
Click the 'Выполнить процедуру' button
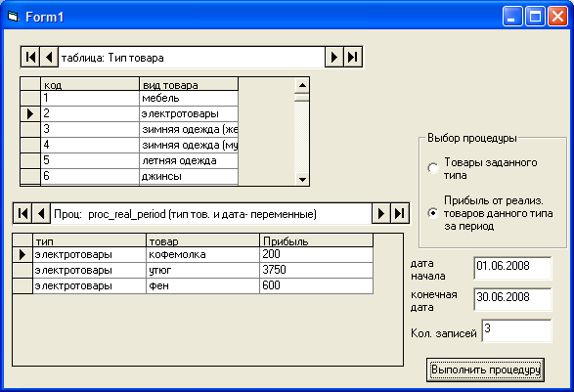[485, 370]
